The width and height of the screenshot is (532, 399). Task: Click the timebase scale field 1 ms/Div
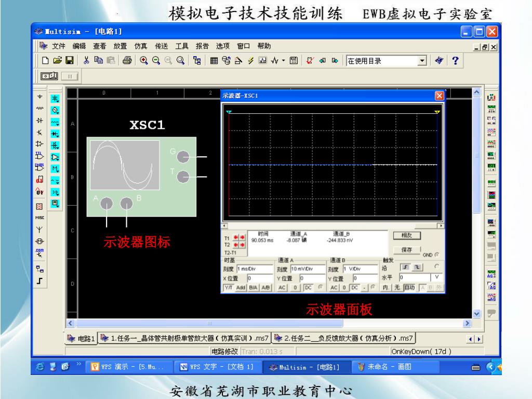(255, 269)
